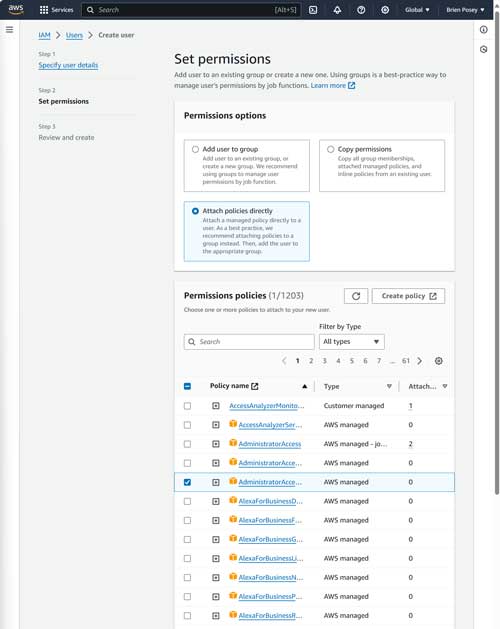This screenshot has width=500, height=629.
Task: Click the policy icon of AlexaForBusinessN... row
Action: click(233, 576)
